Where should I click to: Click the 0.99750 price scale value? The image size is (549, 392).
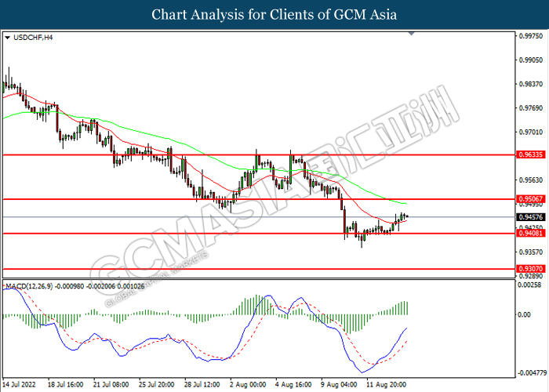531,36
